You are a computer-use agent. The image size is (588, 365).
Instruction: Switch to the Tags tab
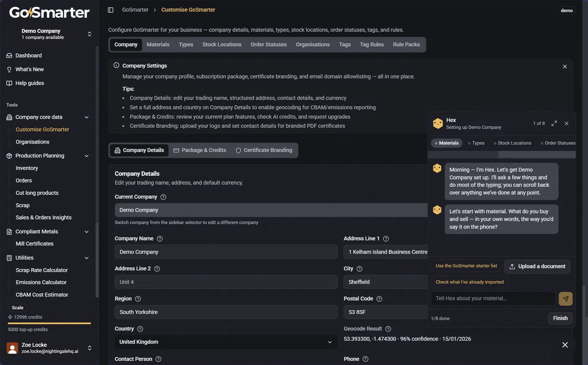(345, 44)
